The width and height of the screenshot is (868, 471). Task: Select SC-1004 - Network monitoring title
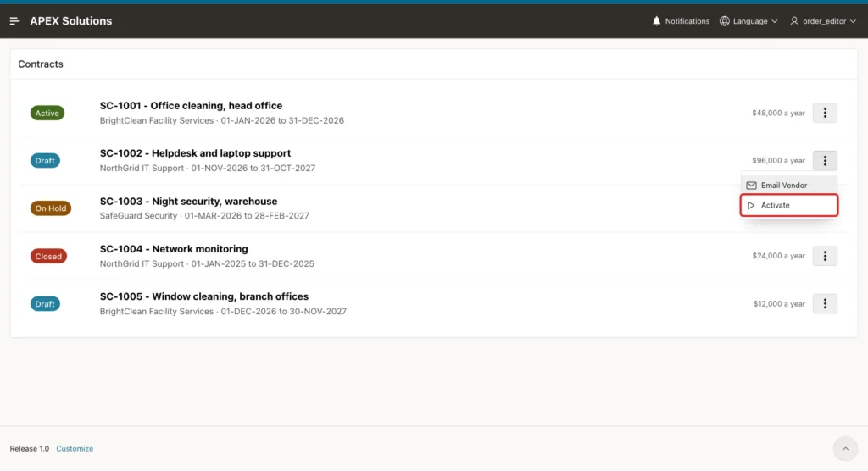pyautogui.click(x=174, y=249)
